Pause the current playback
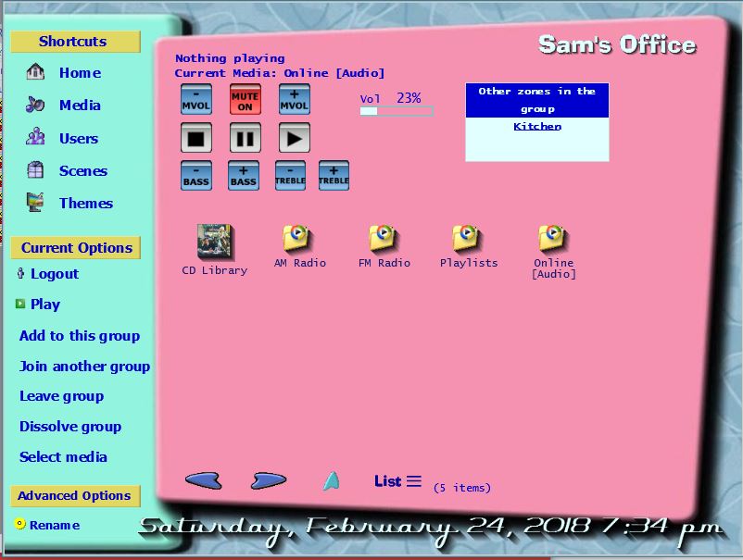The width and height of the screenshot is (743, 560). (245, 139)
